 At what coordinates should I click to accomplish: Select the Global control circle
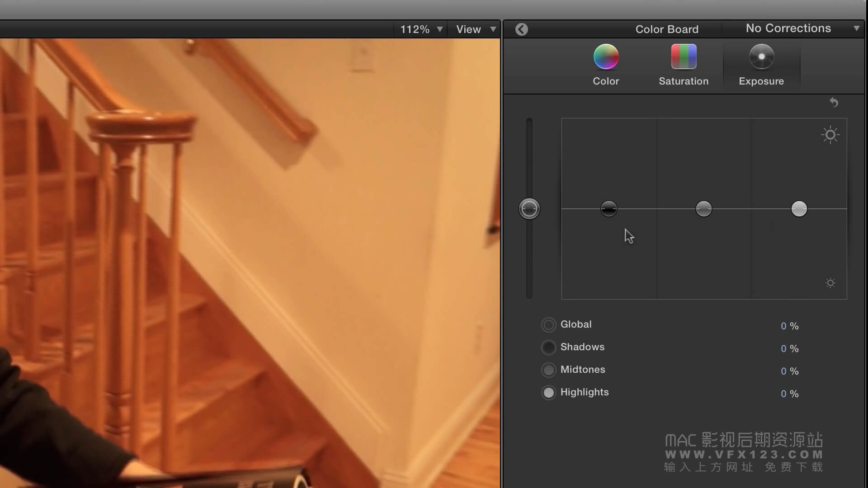[548, 324]
